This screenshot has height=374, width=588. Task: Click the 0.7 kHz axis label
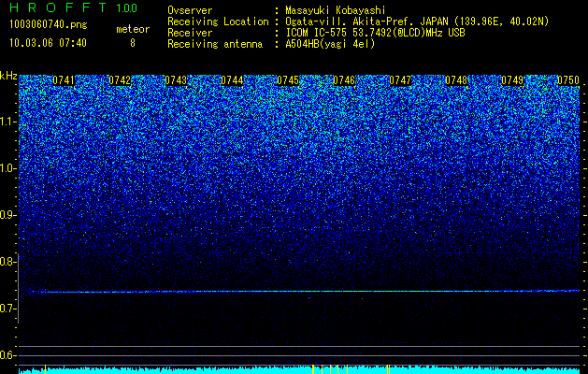[7, 309]
